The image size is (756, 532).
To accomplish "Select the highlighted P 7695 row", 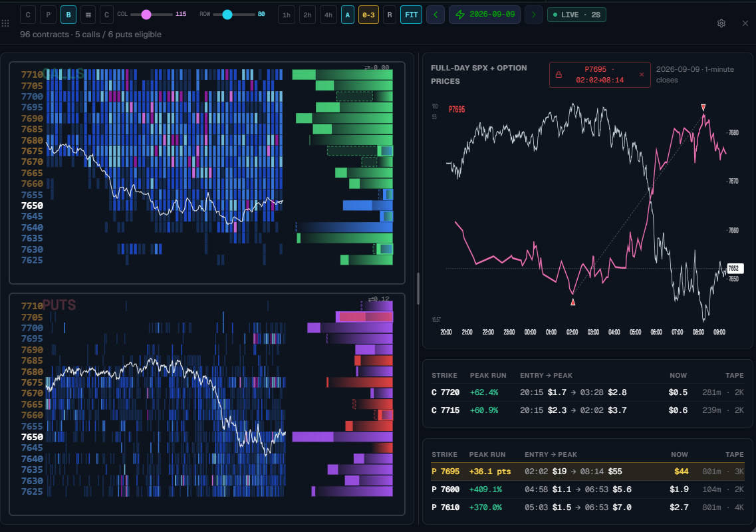I will click(x=587, y=471).
